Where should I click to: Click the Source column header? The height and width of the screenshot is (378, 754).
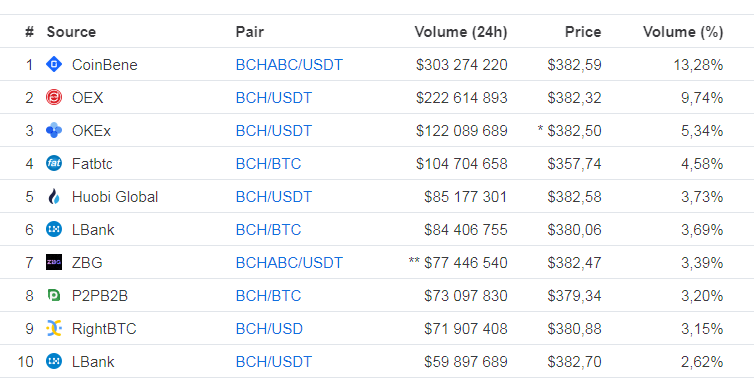[x=71, y=32]
